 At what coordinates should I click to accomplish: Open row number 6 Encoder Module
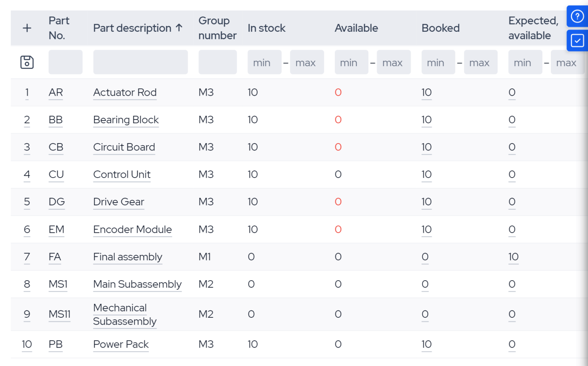pos(27,229)
